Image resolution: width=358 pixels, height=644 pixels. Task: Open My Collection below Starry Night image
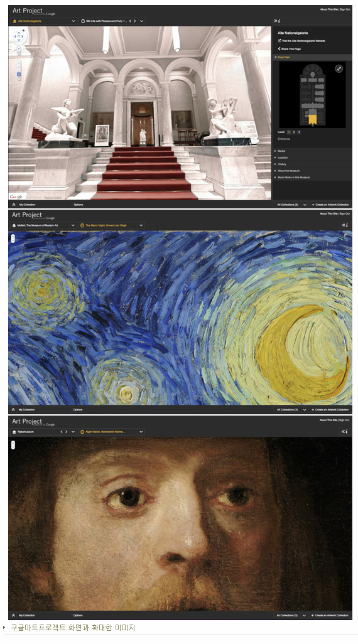(x=27, y=409)
